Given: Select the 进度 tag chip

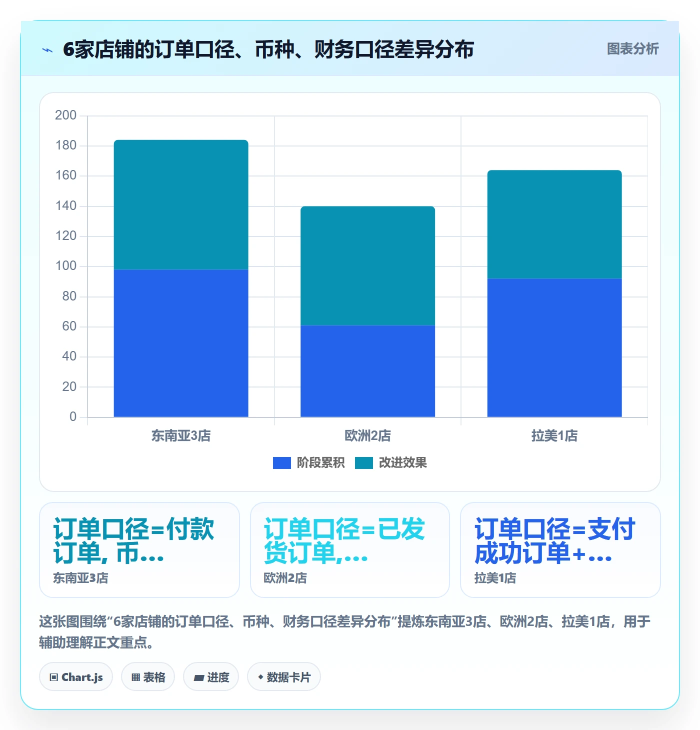Looking at the screenshot, I should click(x=211, y=677).
